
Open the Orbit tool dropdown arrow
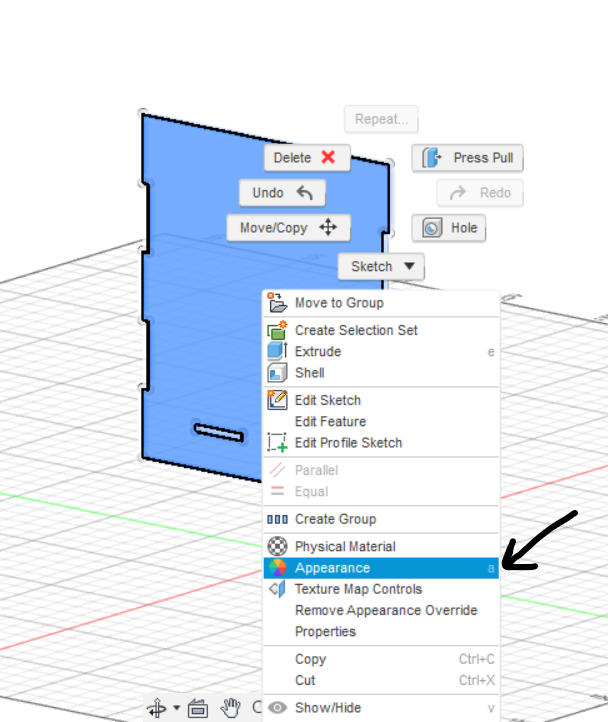click(x=176, y=707)
